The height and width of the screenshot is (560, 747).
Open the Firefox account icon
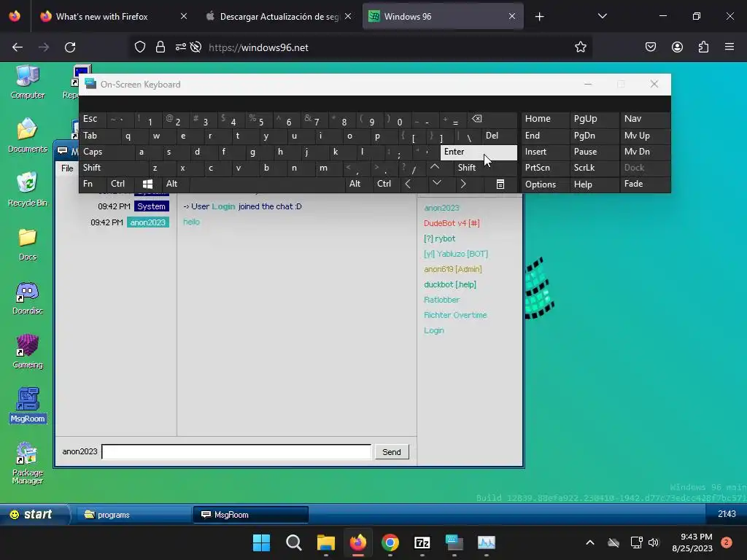[x=677, y=47]
